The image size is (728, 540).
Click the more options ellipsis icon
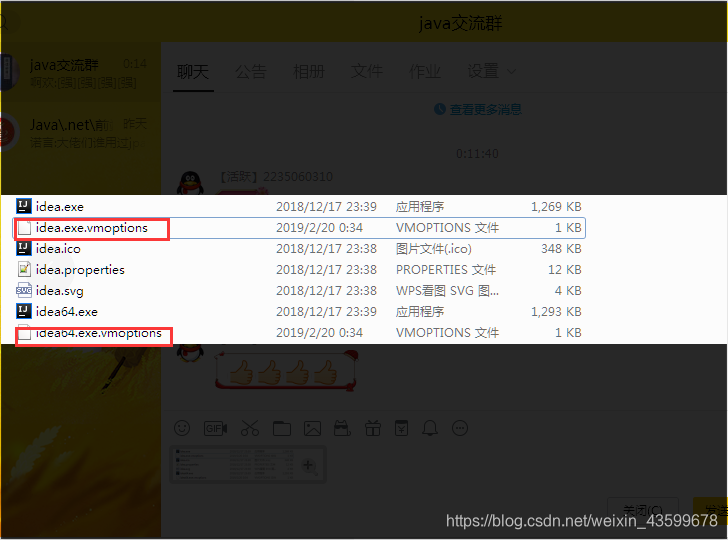(x=460, y=428)
